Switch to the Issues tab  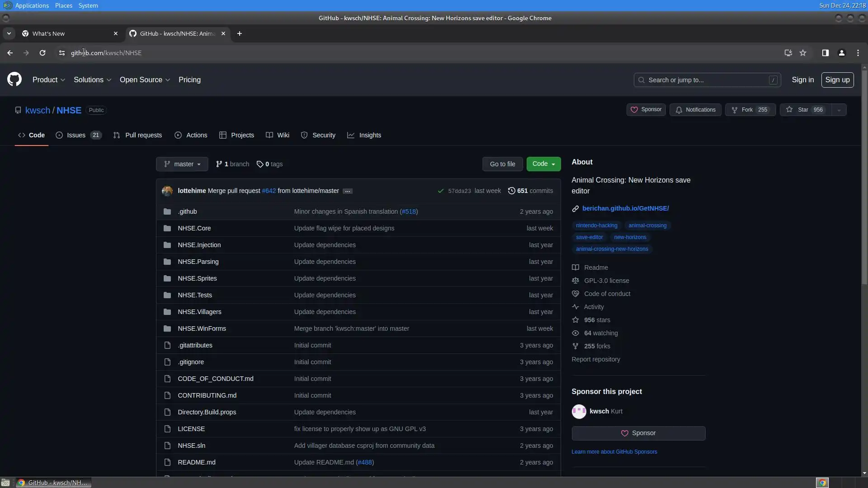click(76, 135)
